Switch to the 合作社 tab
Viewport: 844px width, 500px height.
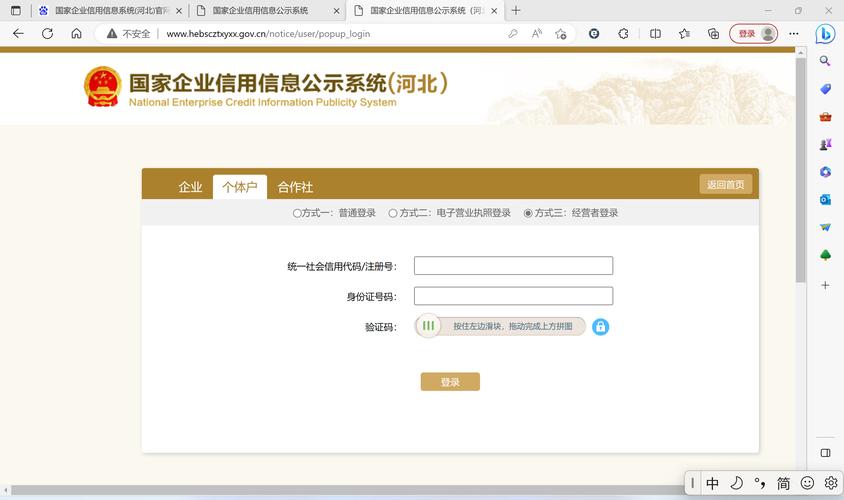coord(295,187)
